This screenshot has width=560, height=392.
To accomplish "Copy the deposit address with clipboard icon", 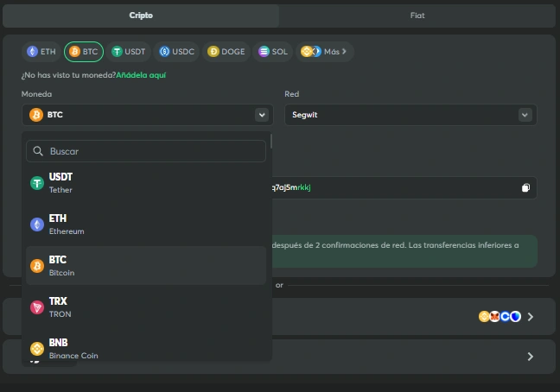I will (525, 187).
